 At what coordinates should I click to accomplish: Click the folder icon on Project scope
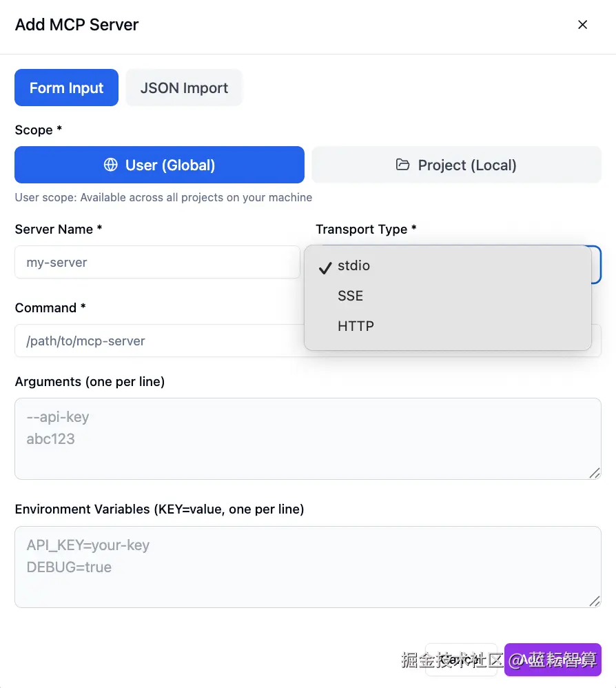(402, 165)
